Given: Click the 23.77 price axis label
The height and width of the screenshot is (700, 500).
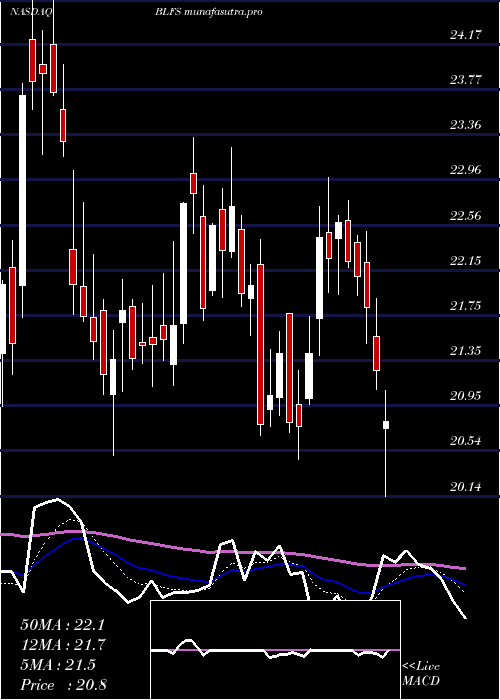Looking at the screenshot, I should pyautogui.click(x=466, y=80).
